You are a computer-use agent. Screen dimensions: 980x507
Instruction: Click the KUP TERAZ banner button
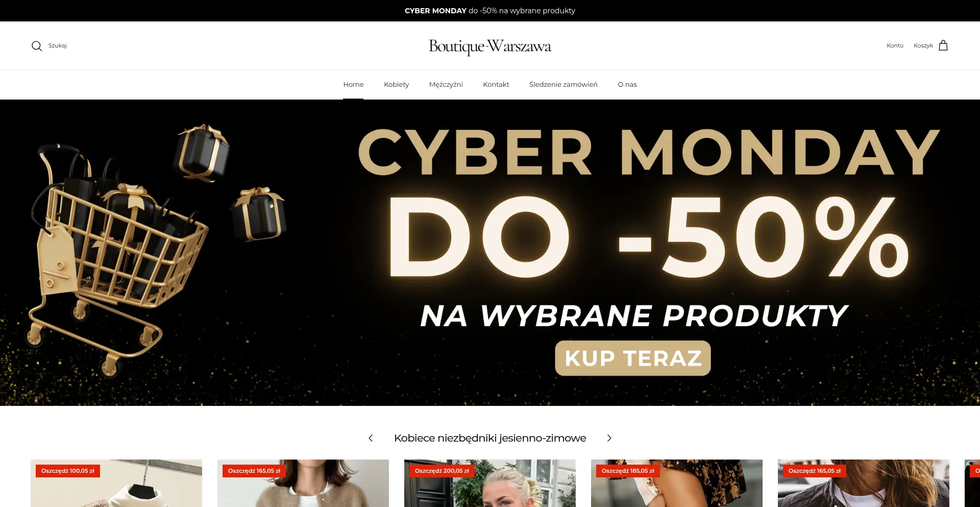click(632, 358)
